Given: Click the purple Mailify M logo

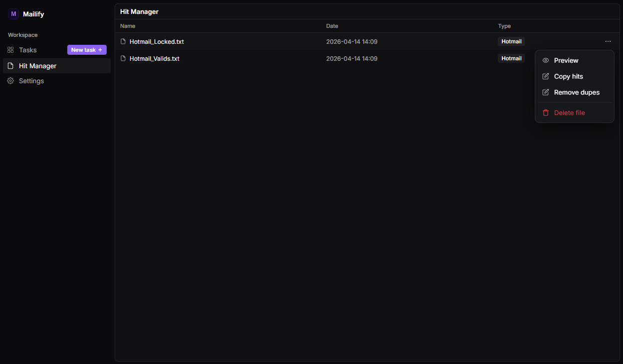Looking at the screenshot, I should (13, 14).
